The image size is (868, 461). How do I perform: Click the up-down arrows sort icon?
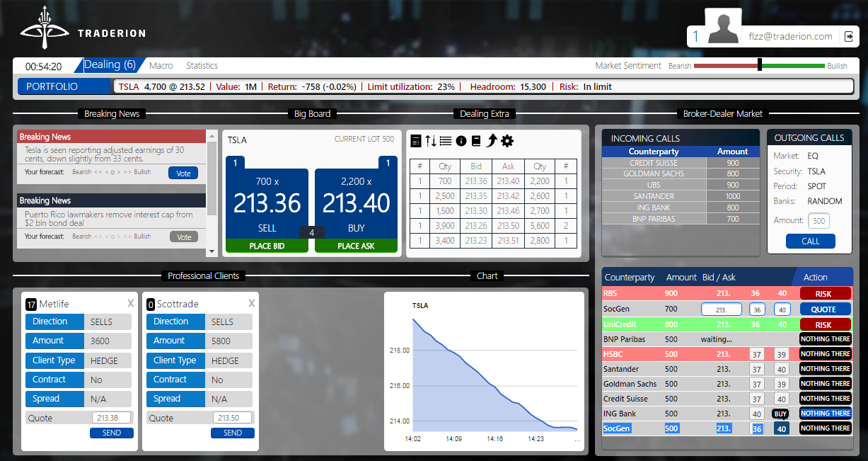click(431, 141)
